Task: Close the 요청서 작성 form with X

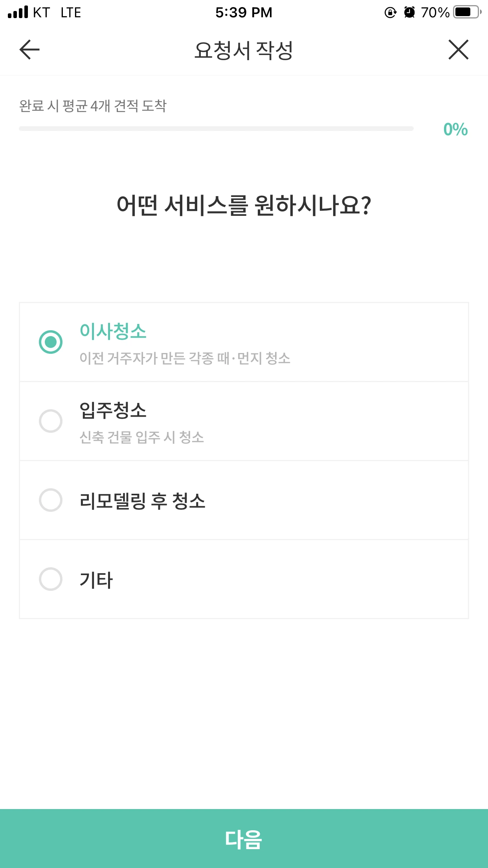Action: click(458, 50)
